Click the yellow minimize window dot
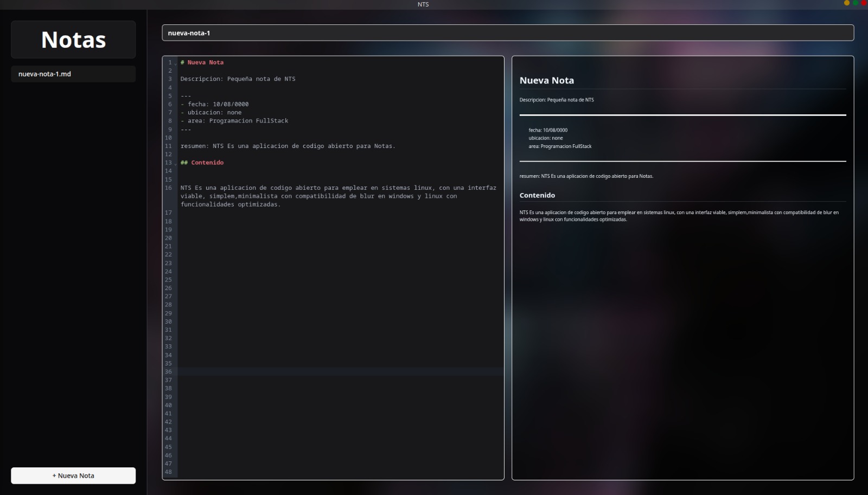868x495 pixels. click(847, 3)
